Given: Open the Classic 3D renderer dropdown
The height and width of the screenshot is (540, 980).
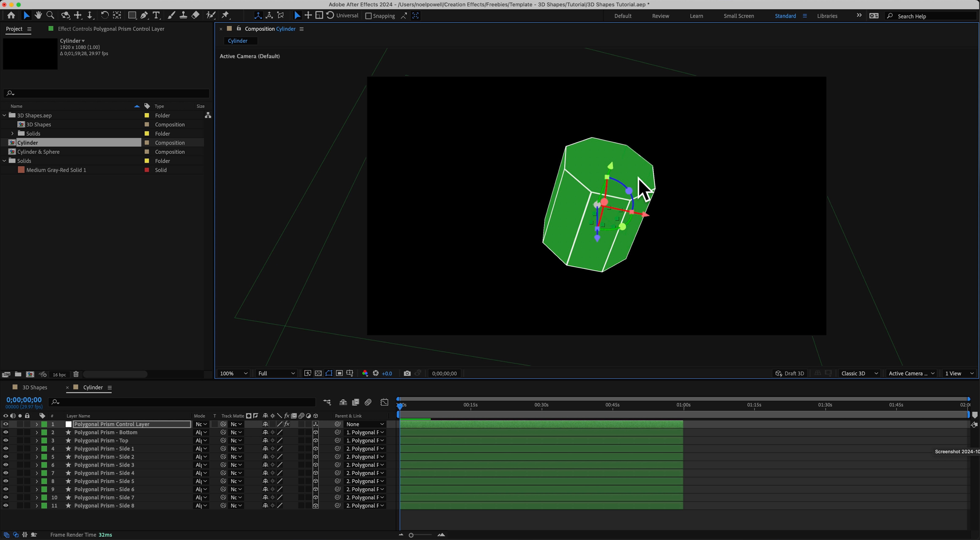Looking at the screenshot, I should tap(859, 373).
